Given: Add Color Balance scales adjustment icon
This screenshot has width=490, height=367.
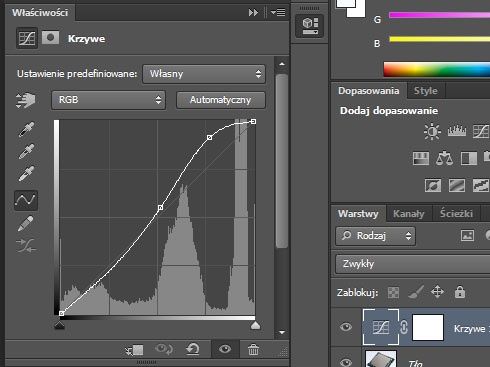Looking at the screenshot, I should click(x=444, y=158).
